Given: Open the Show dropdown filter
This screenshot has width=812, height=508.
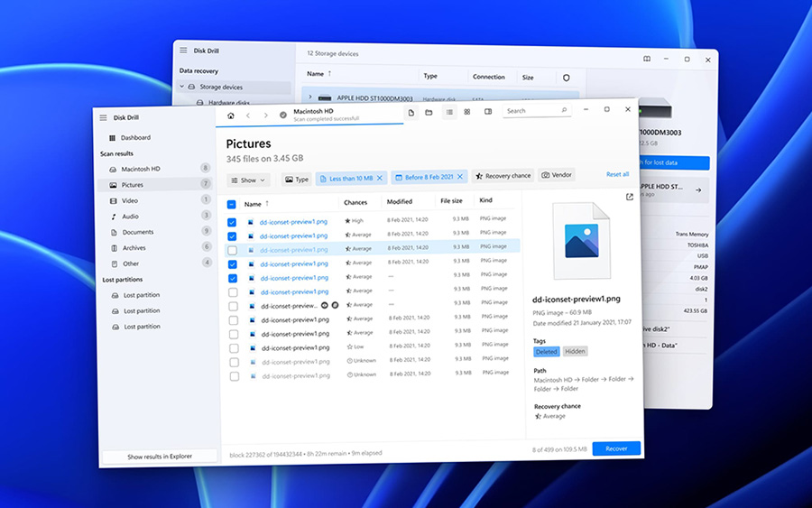Looking at the screenshot, I should [x=248, y=180].
